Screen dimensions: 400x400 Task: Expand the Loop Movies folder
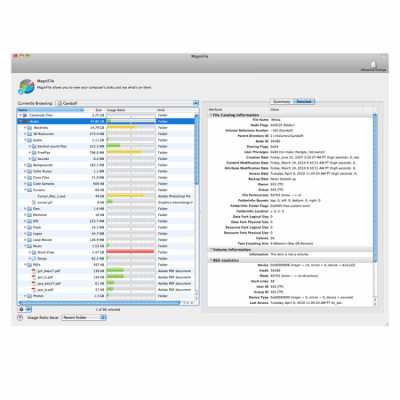coord(25,240)
